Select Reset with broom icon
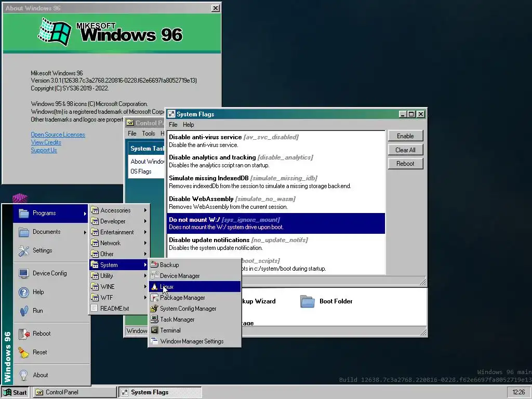The image size is (532, 399). (51, 352)
